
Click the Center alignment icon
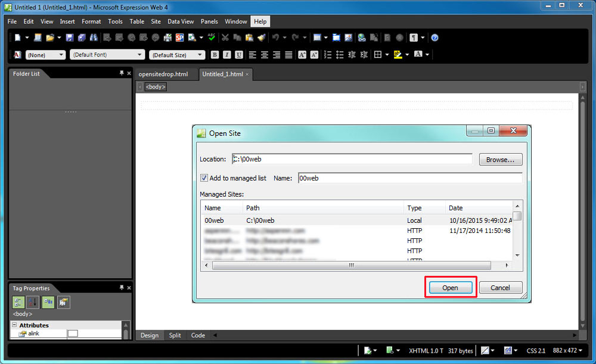tap(264, 55)
